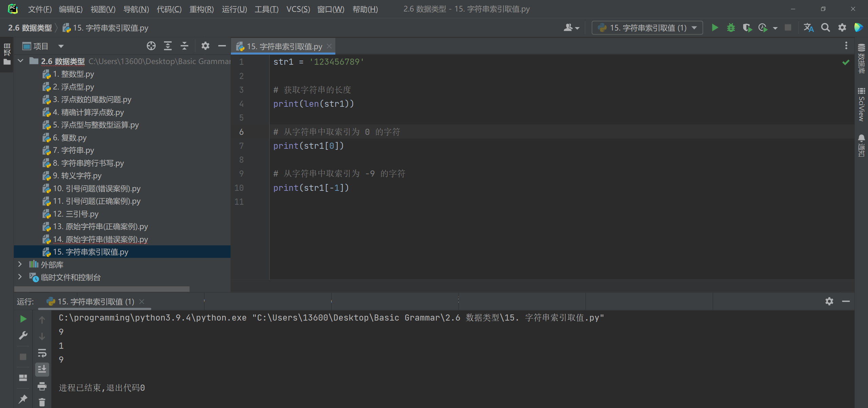Clear console with the trash icon

coord(42,402)
